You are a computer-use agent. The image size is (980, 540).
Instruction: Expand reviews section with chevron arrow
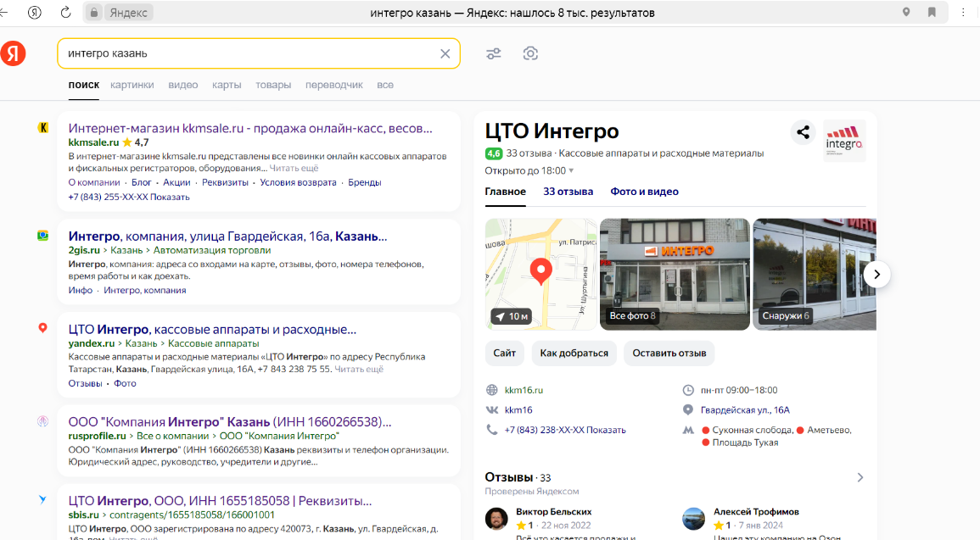(x=860, y=477)
